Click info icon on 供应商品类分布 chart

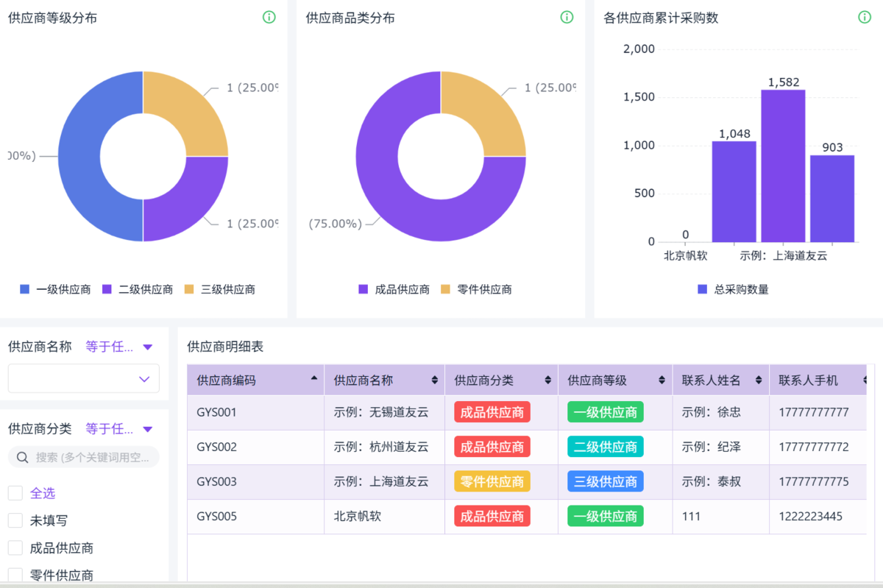click(567, 17)
